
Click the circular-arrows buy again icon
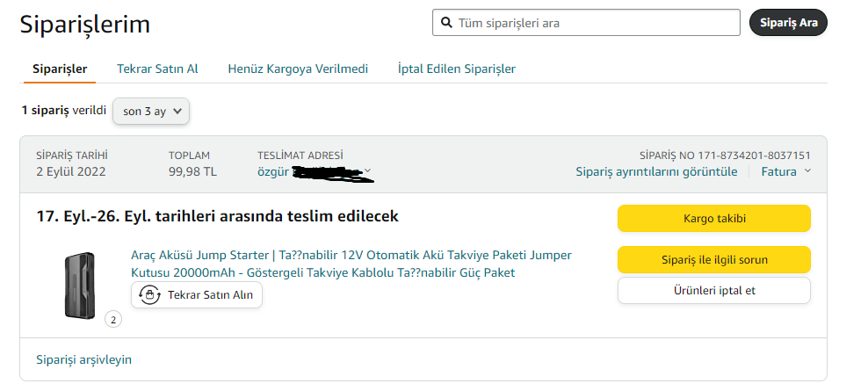tap(148, 295)
